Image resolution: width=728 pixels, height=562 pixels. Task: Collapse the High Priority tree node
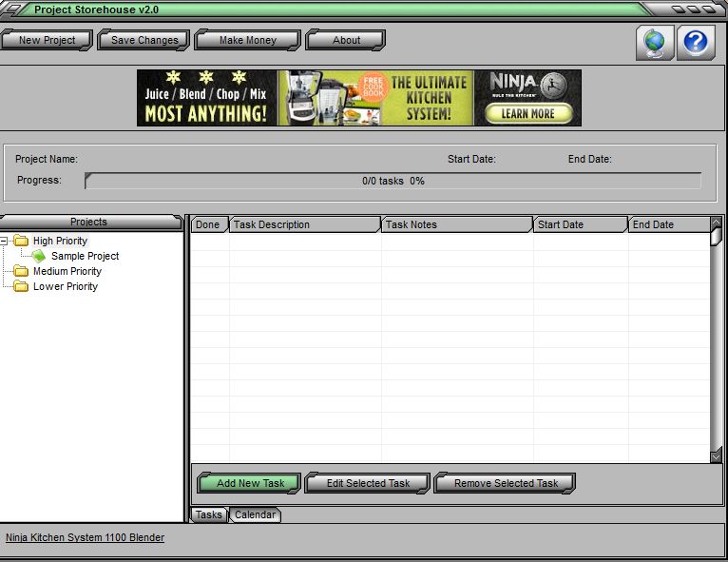click(4, 241)
